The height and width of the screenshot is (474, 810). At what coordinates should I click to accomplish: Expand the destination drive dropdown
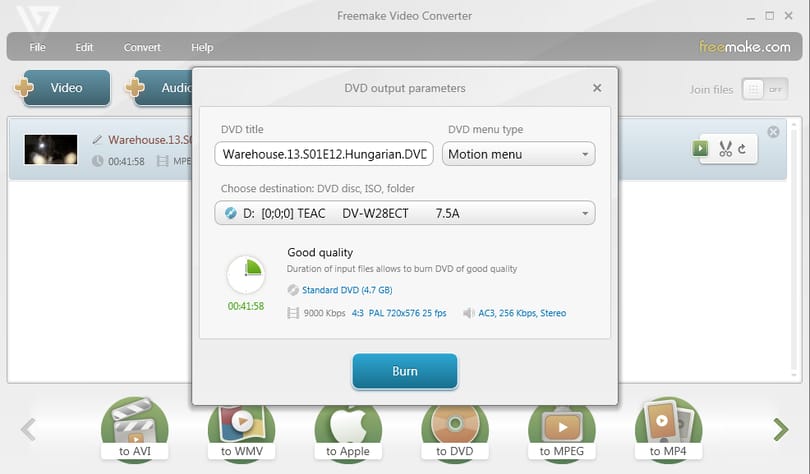click(405, 213)
